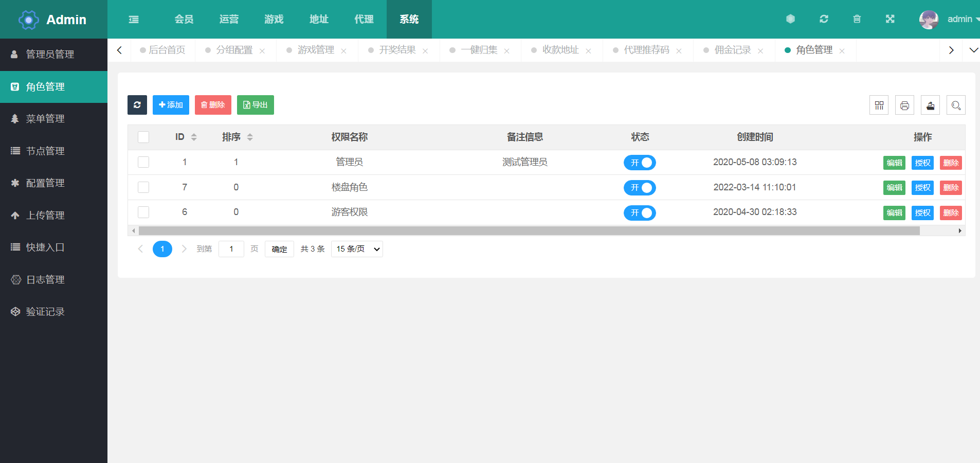Click the next page arrow in pagination
The height and width of the screenshot is (463, 980).
pyautogui.click(x=184, y=249)
